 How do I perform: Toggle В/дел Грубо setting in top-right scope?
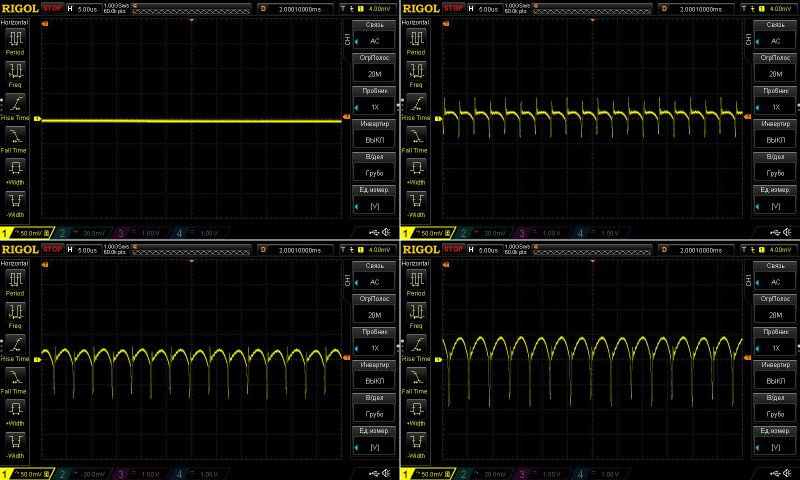click(775, 168)
